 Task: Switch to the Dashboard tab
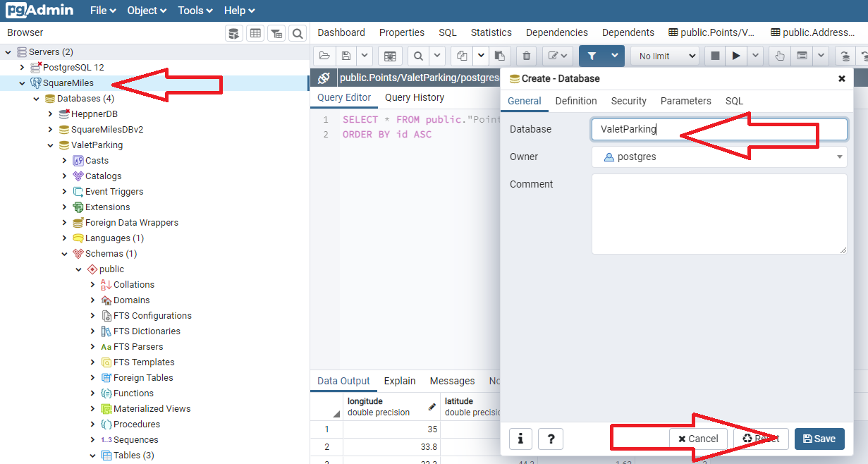click(341, 32)
